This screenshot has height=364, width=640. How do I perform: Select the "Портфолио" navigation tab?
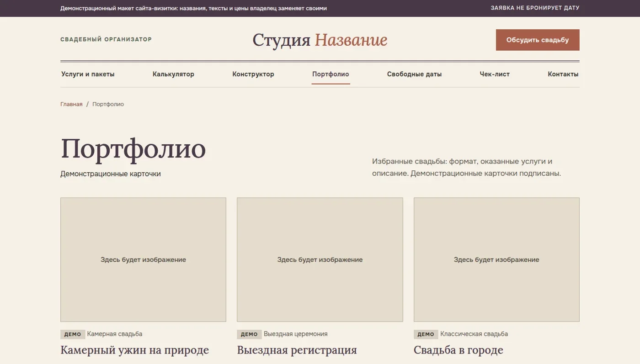[x=331, y=74]
